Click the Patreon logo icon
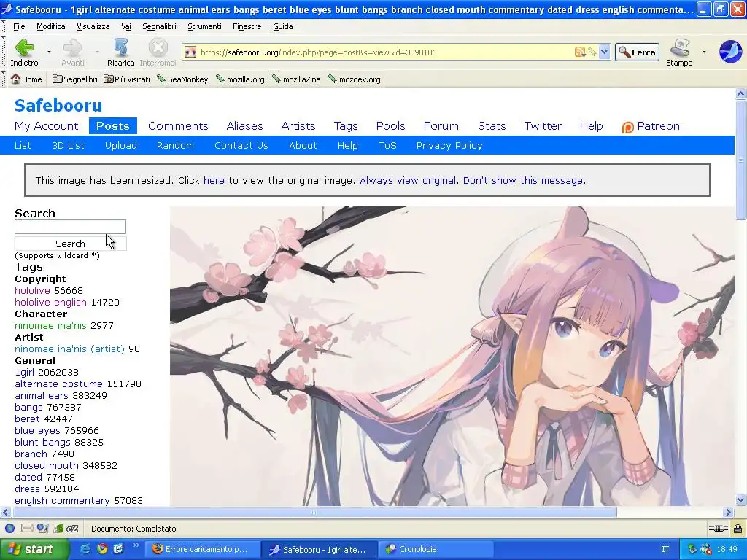Viewport: 747px width, 560px height. coord(628,127)
